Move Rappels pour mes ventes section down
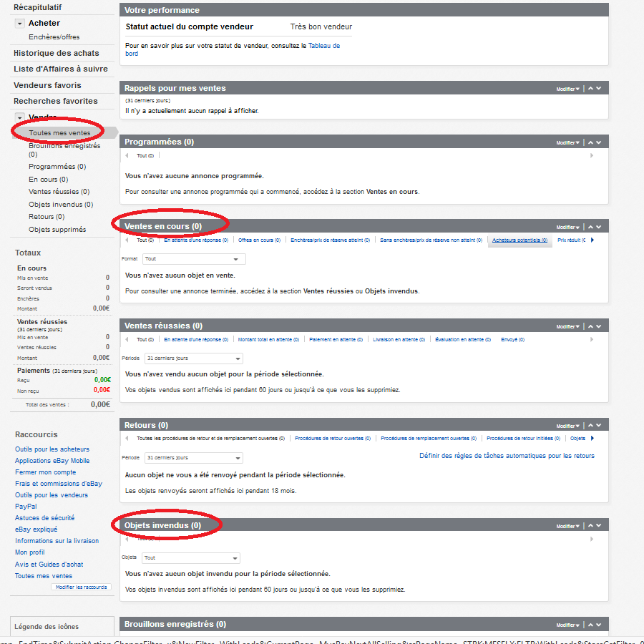This screenshot has height=644, width=644. point(599,89)
